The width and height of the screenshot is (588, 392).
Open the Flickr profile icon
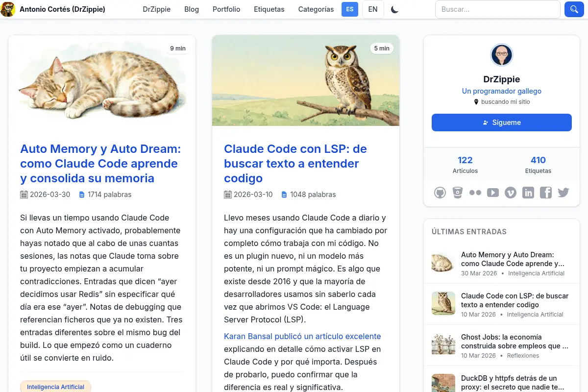click(475, 193)
